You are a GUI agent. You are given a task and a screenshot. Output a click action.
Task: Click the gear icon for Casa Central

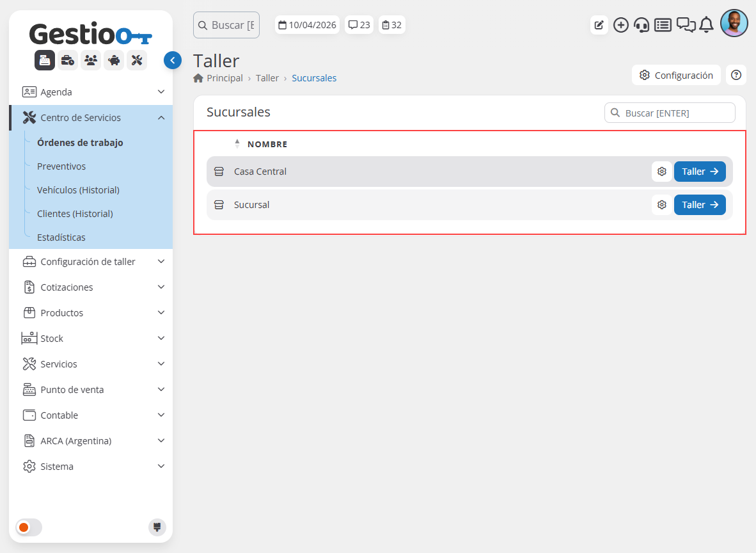[x=662, y=172]
